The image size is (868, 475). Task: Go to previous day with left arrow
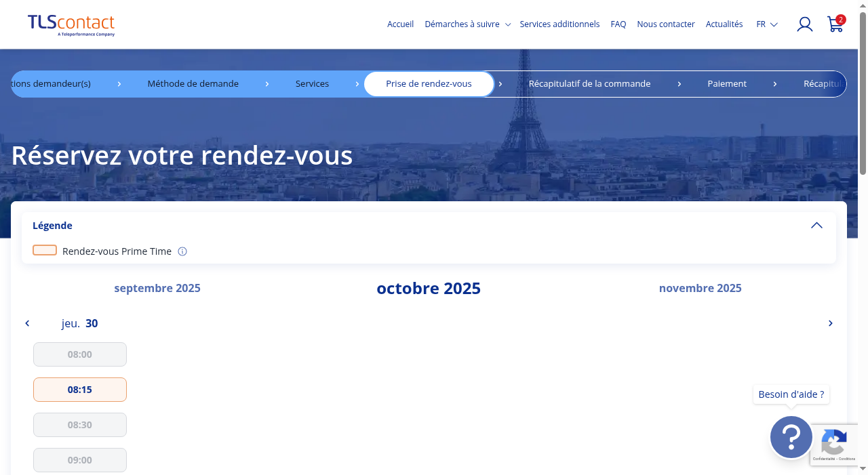[x=27, y=323]
